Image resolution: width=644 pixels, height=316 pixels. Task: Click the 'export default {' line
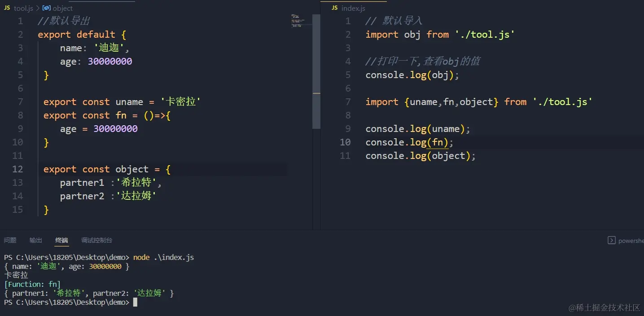pos(82,35)
